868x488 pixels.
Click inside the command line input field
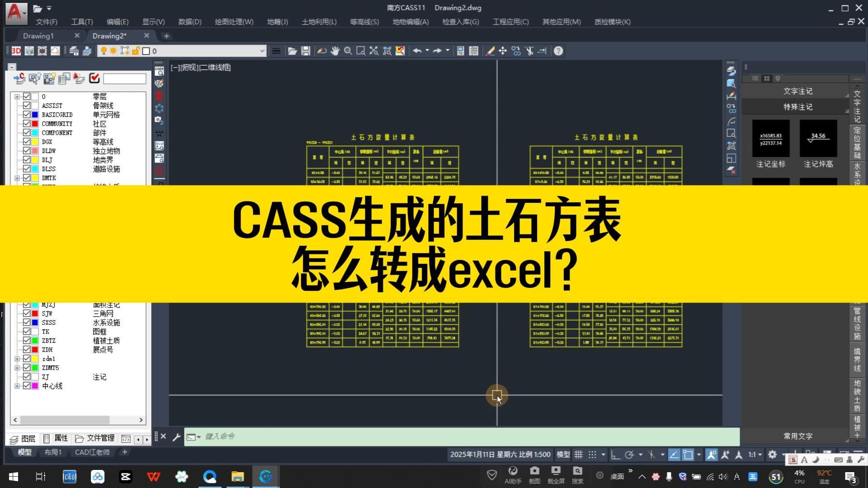tap(316, 436)
